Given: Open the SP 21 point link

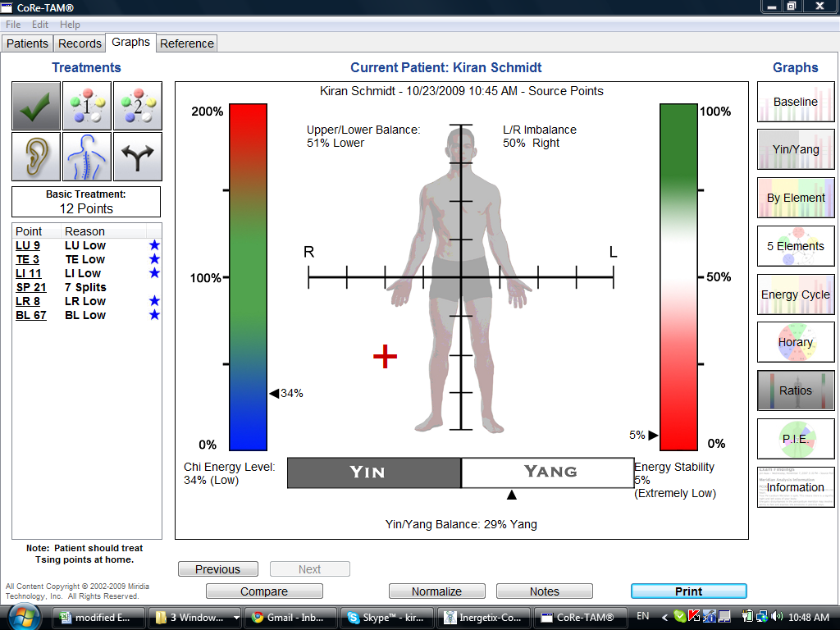Looking at the screenshot, I should click(31, 287).
